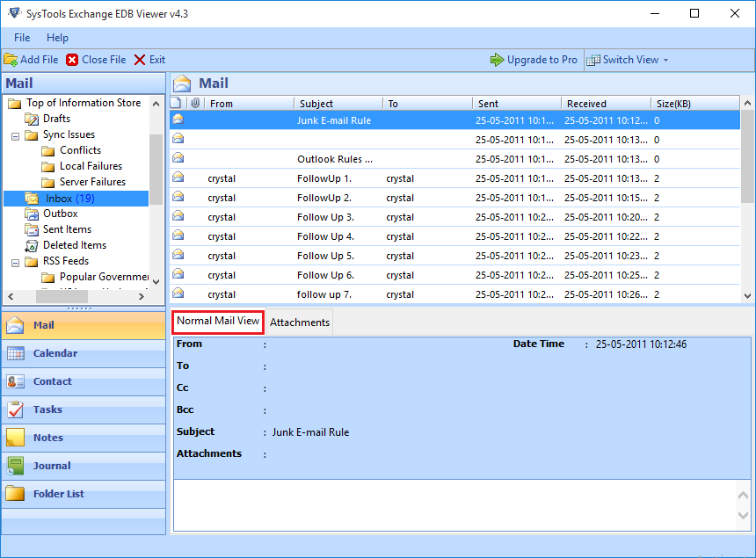This screenshot has width=756, height=558.
Task: Click the Exit button label
Action: 157,60
